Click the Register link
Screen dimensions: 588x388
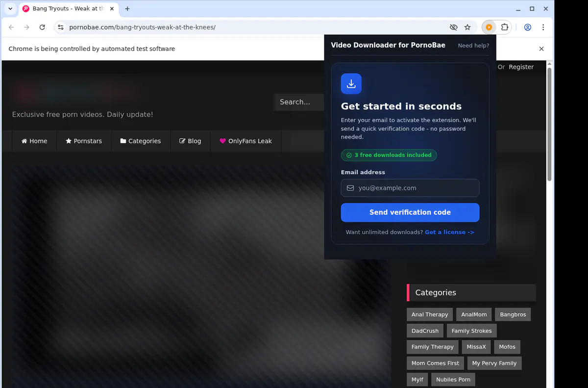pyautogui.click(x=521, y=67)
